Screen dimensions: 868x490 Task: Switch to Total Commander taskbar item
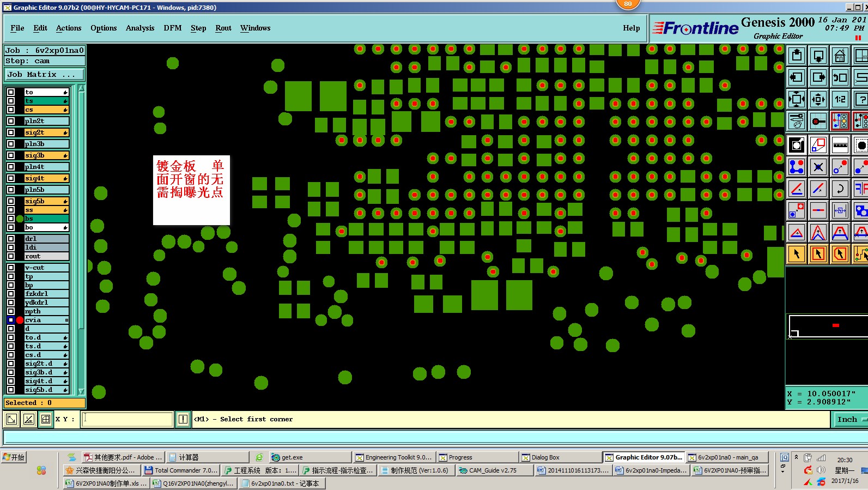click(182, 470)
